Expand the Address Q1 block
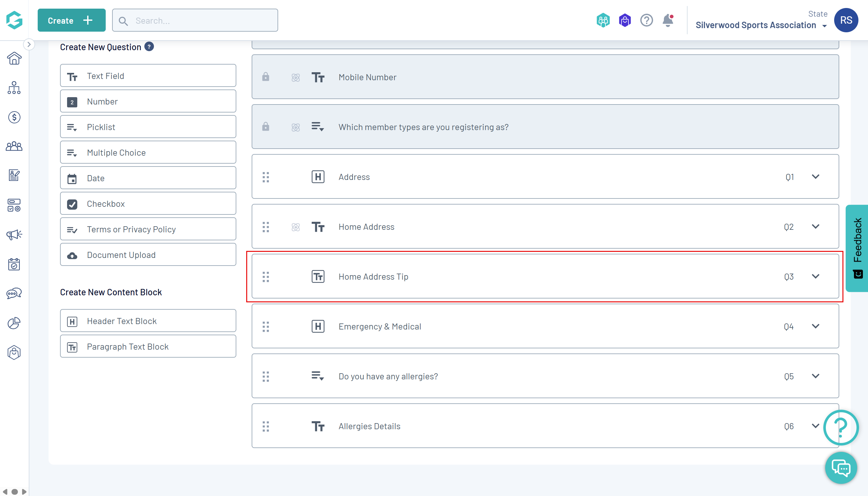 tap(815, 177)
